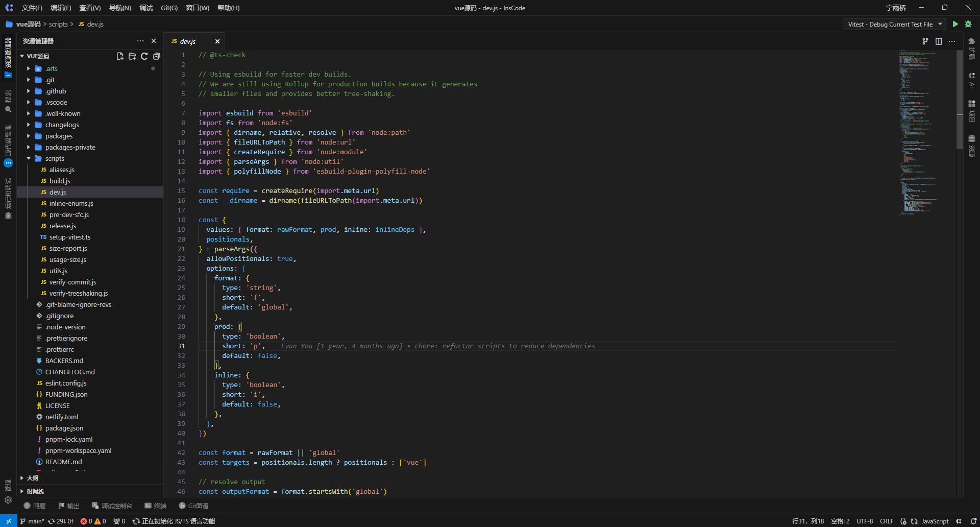The width and height of the screenshot is (980, 527).
Task: Open the 运行和调试 run and debug view
Action: coord(8,199)
